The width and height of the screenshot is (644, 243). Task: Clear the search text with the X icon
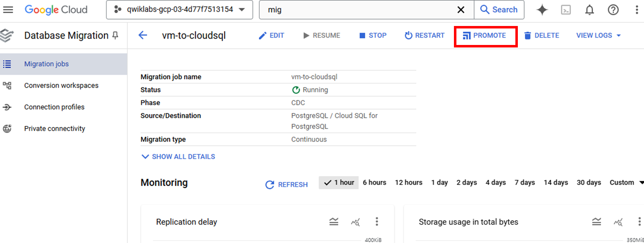(x=461, y=10)
